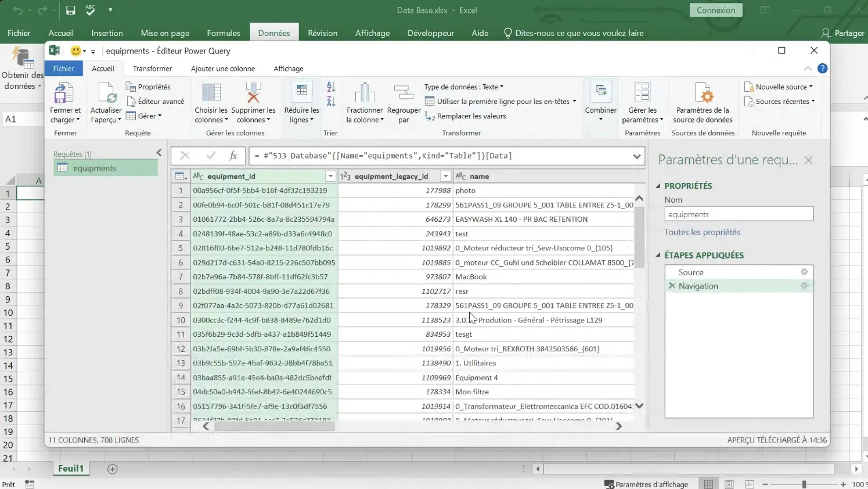Select the Source applied step
Viewport: 868px width, 489px height.
point(691,272)
